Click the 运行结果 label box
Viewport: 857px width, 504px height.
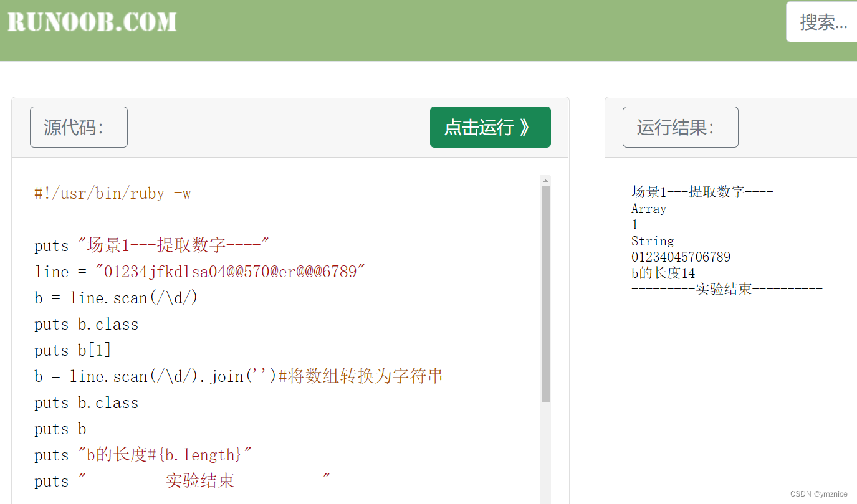click(x=680, y=126)
